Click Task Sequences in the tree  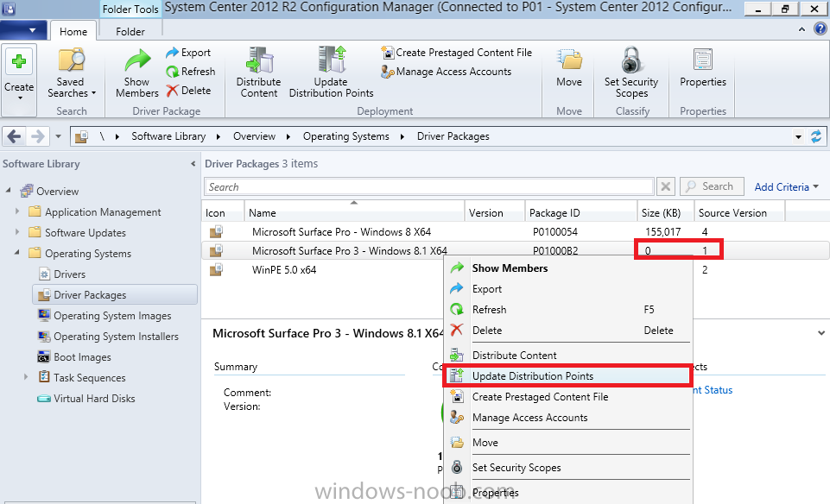pos(82,378)
